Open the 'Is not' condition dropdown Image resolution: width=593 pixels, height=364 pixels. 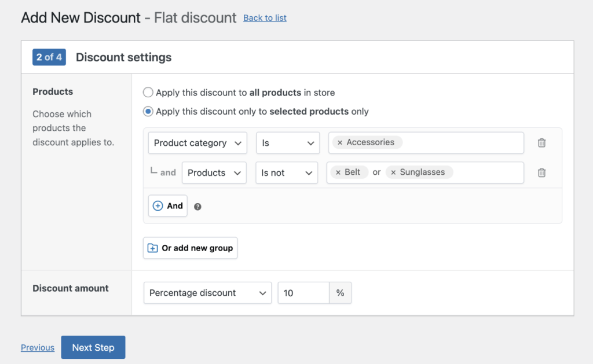point(287,172)
